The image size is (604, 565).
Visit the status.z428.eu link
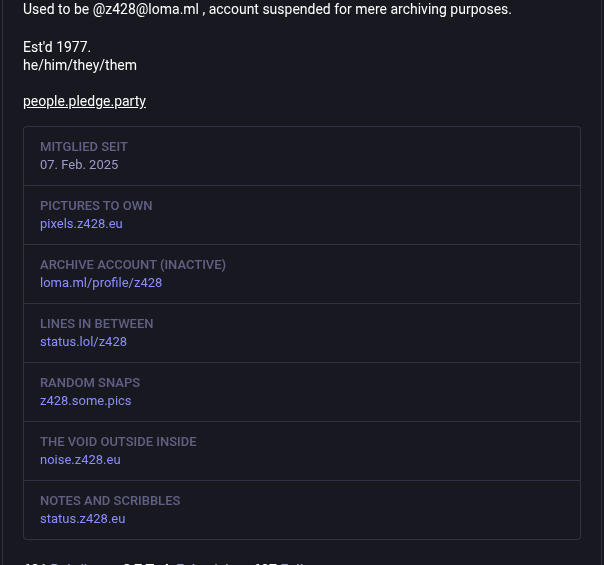[x=82, y=519]
